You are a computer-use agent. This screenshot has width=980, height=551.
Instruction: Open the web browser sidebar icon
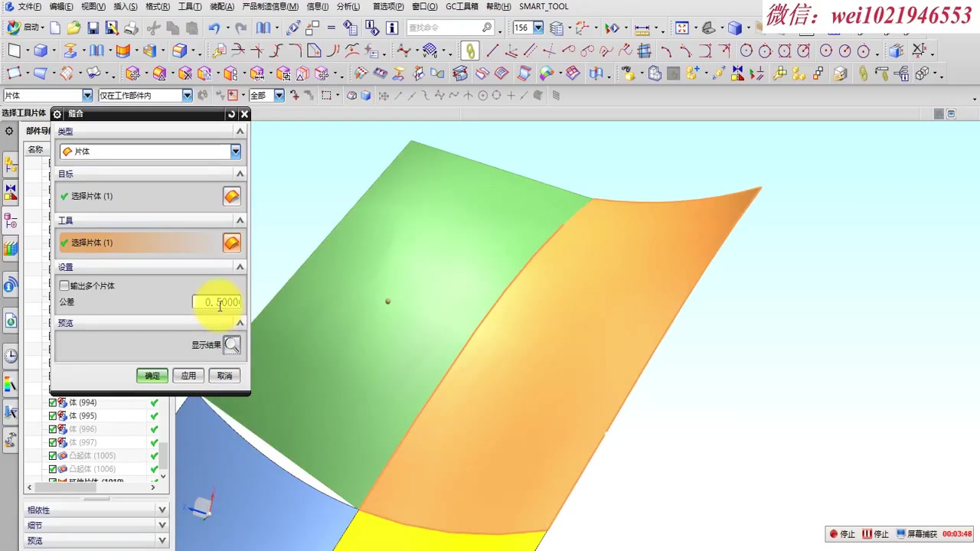(x=10, y=321)
